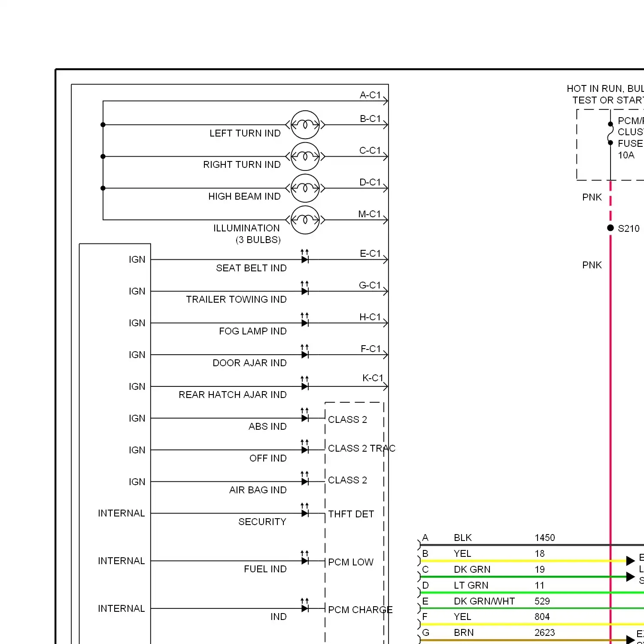Select the RIGHT TURN IND text
644x644 pixels.
[x=242, y=164]
